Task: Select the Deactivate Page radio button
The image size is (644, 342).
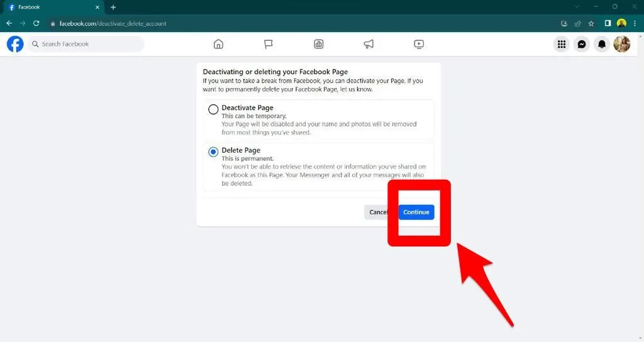Action: 213,109
